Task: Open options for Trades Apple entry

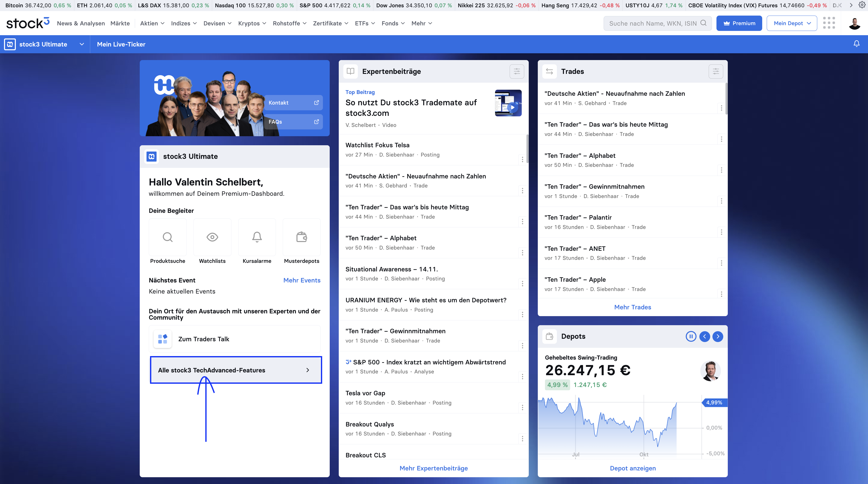Action: (721, 294)
